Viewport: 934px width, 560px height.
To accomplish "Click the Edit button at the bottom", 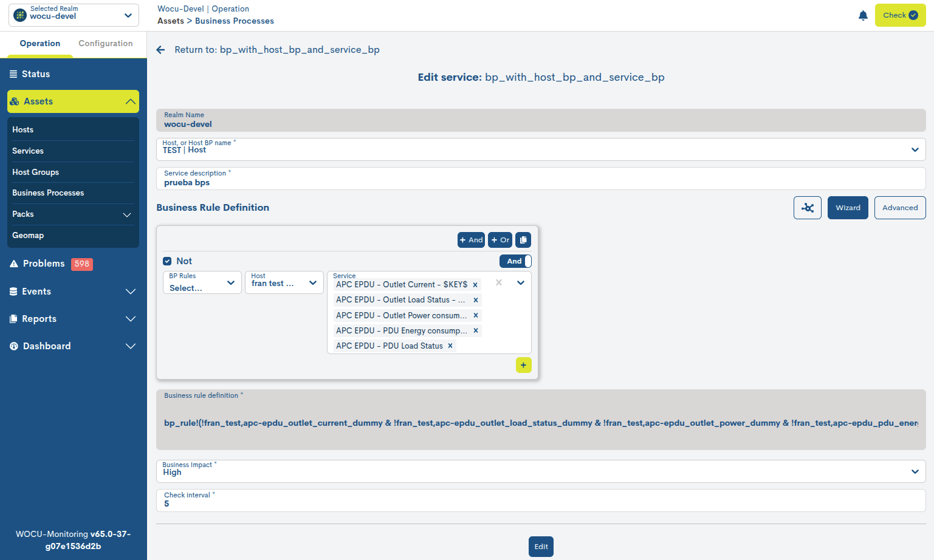I will pos(540,546).
